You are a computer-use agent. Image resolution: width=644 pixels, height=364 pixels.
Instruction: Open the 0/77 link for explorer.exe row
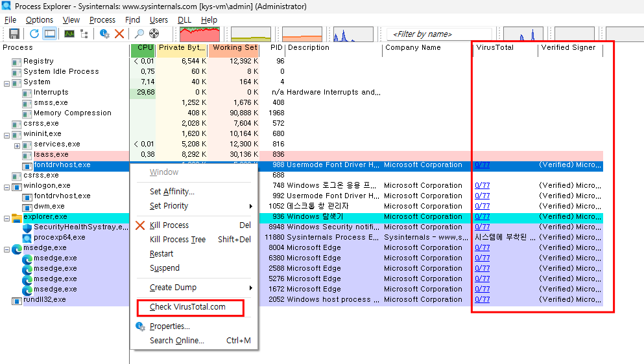tap(482, 217)
